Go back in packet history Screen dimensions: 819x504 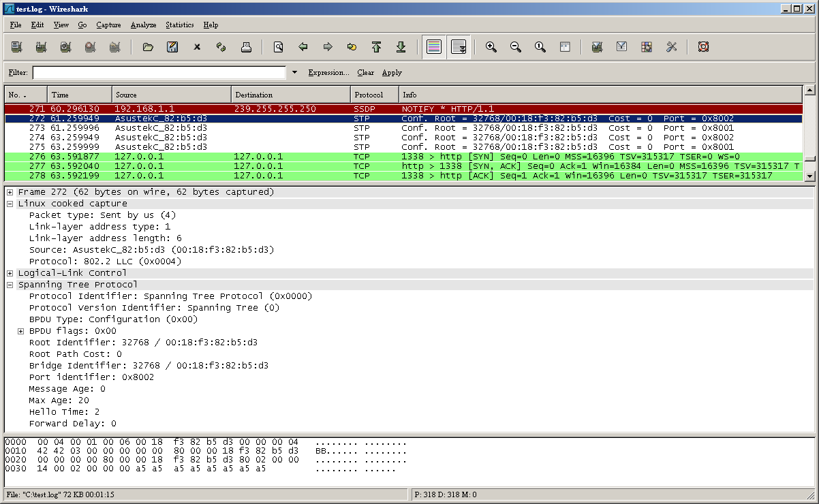pos(303,47)
